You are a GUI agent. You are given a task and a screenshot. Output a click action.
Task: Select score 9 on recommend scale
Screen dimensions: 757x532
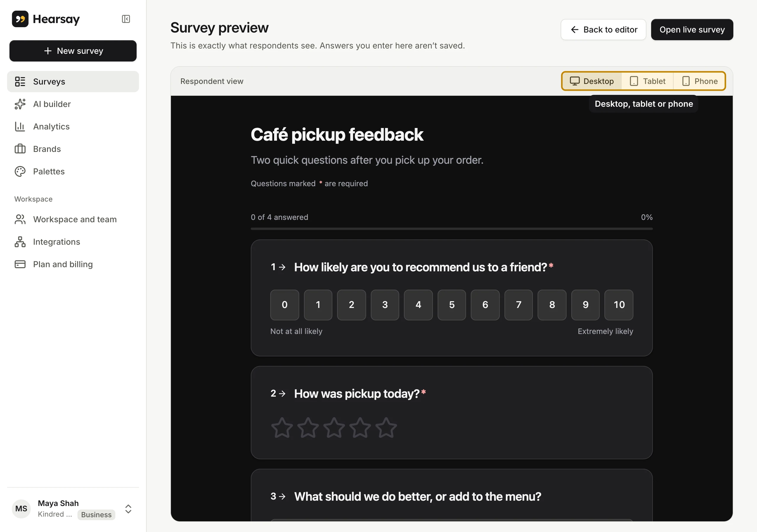[x=585, y=305]
